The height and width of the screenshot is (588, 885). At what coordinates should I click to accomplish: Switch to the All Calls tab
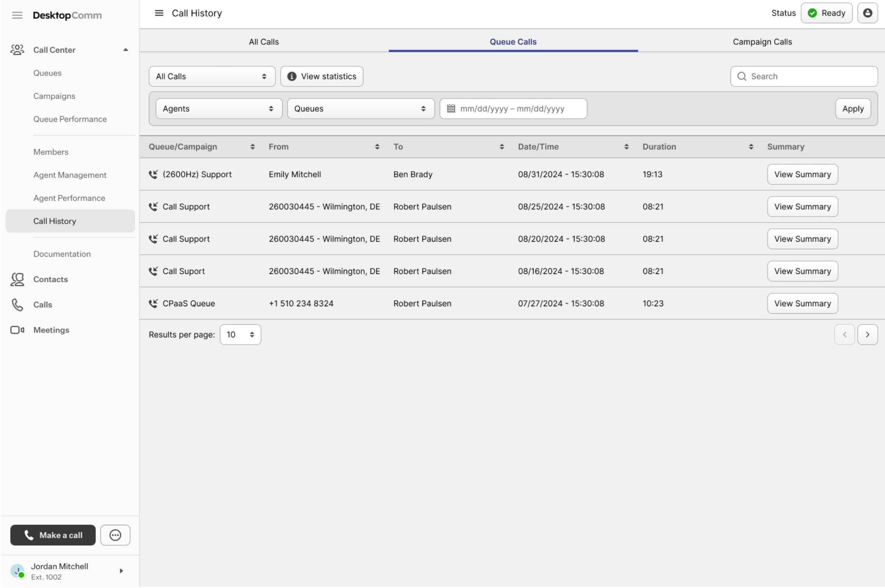(x=263, y=42)
